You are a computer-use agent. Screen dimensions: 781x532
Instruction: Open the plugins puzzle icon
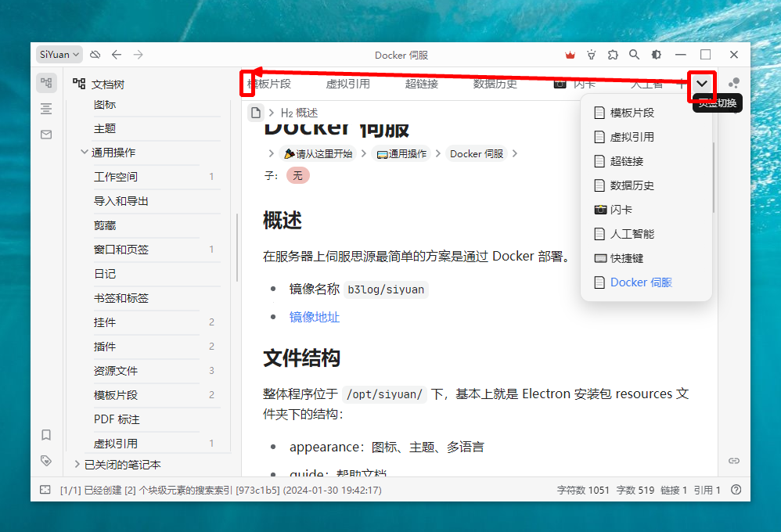(x=613, y=55)
